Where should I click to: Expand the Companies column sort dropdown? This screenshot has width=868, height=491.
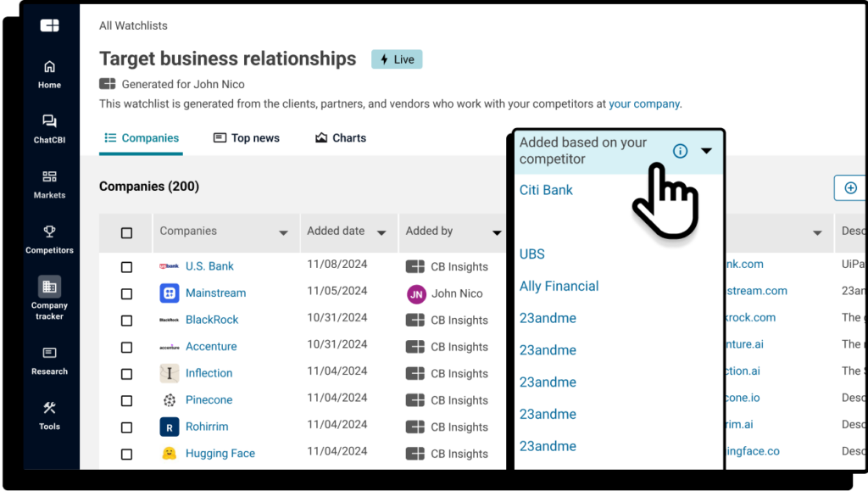(283, 232)
